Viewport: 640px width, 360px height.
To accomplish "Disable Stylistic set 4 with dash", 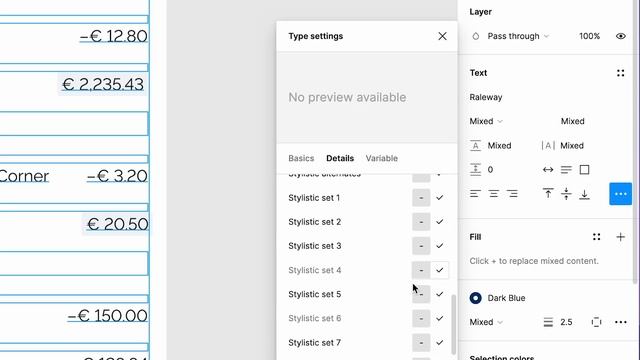I will [421, 270].
